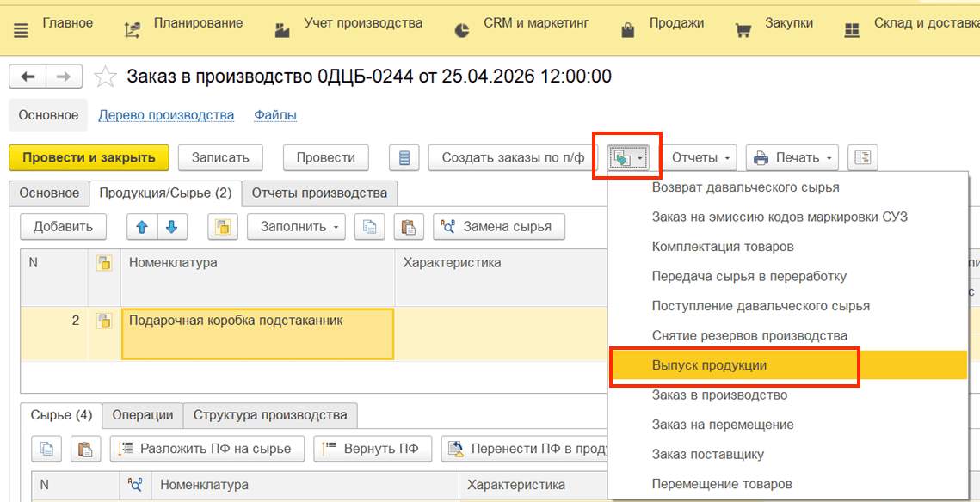This screenshot has height=502, width=980.
Task: Choose Заказ поставщику from the menu
Action: click(x=707, y=454)
